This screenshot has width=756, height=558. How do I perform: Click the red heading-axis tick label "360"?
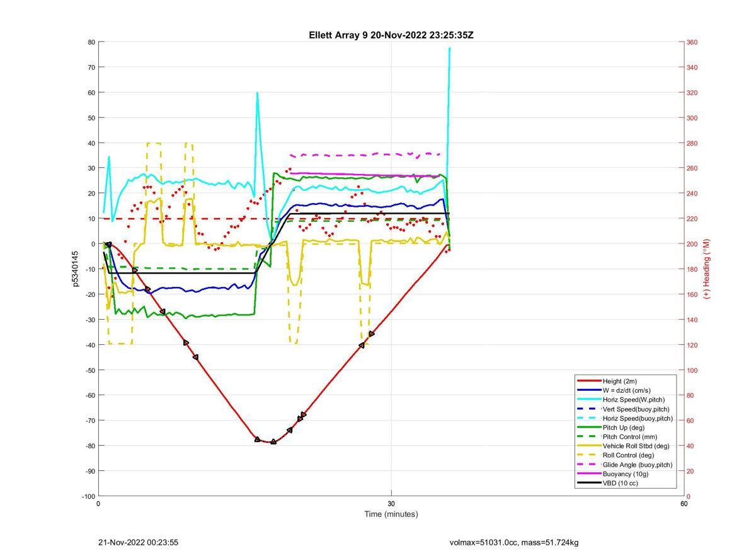(692, 42)
